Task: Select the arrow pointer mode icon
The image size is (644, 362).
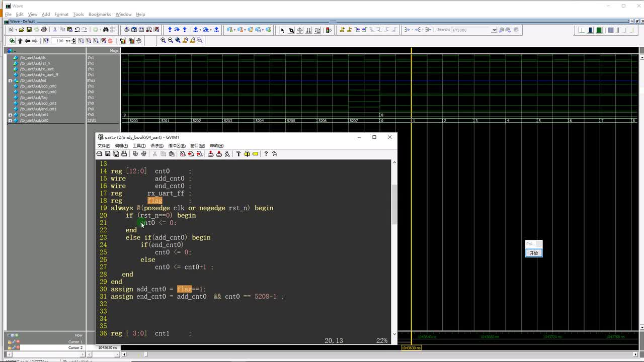Action: pyautogui.click(x=282, y=30)
